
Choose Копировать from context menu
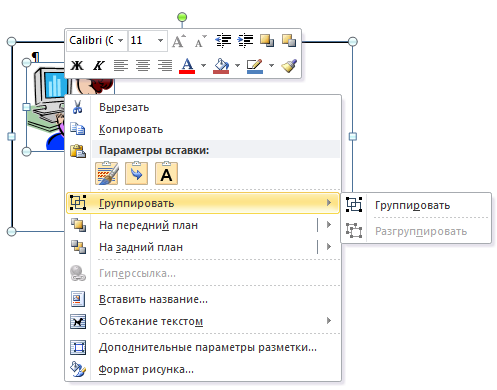(203, 129)
